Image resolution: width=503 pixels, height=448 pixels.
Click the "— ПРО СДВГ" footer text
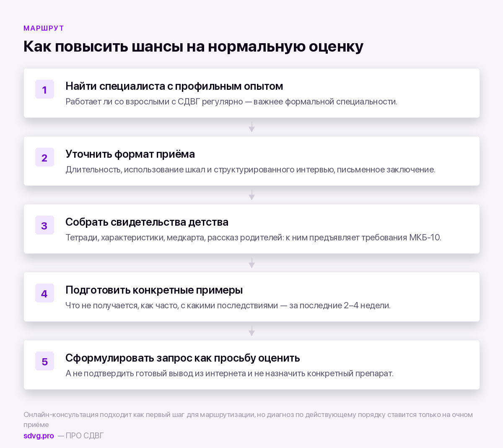pyautogui.click(x=81, y=435)
